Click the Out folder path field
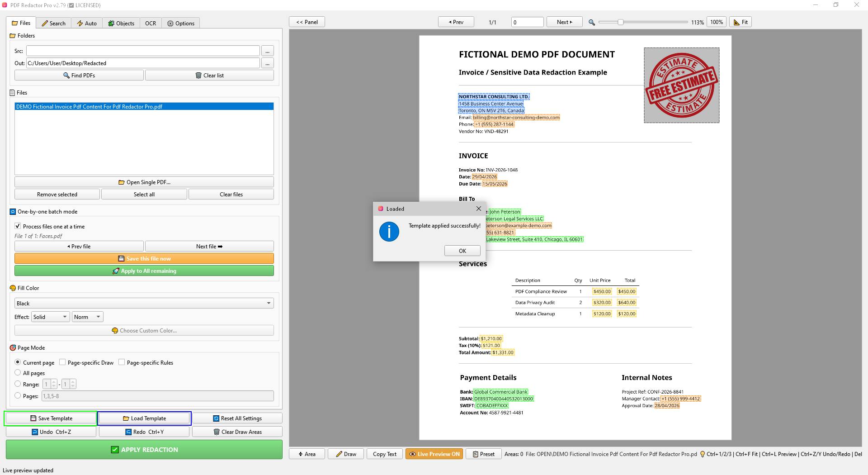This screenshot has width=868, height=475. click(143, 63)
